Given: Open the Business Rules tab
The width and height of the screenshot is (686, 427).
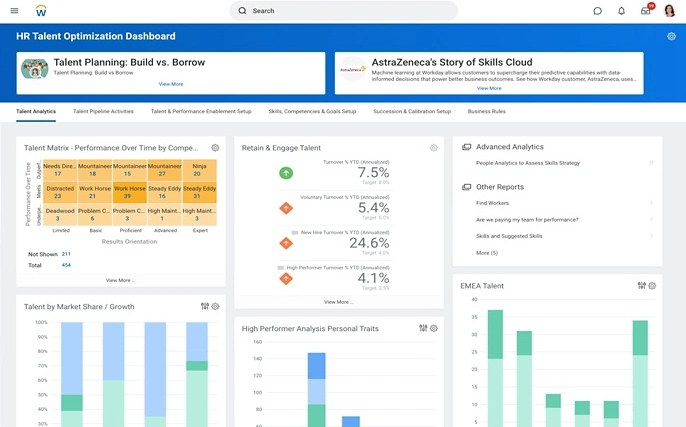Looking at the screenshot, I should point(486,112).
